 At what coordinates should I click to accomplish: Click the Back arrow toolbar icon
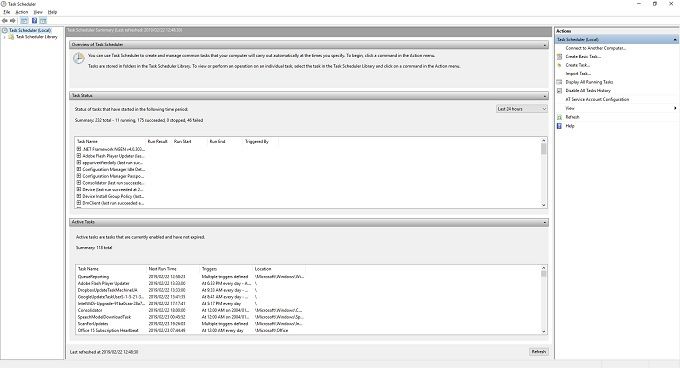pos(4,20)
